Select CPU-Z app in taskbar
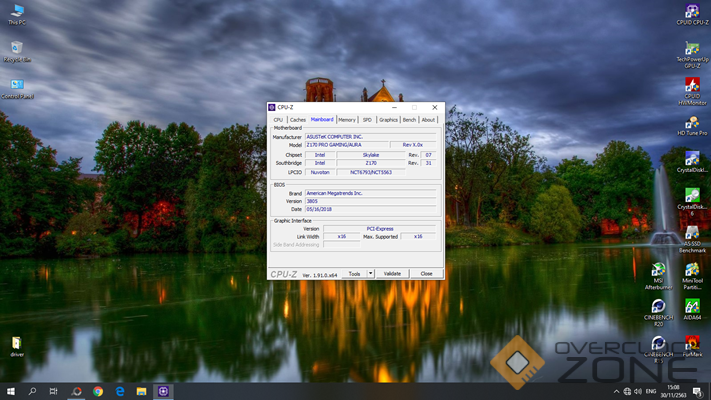 click(x=163, y=391)
